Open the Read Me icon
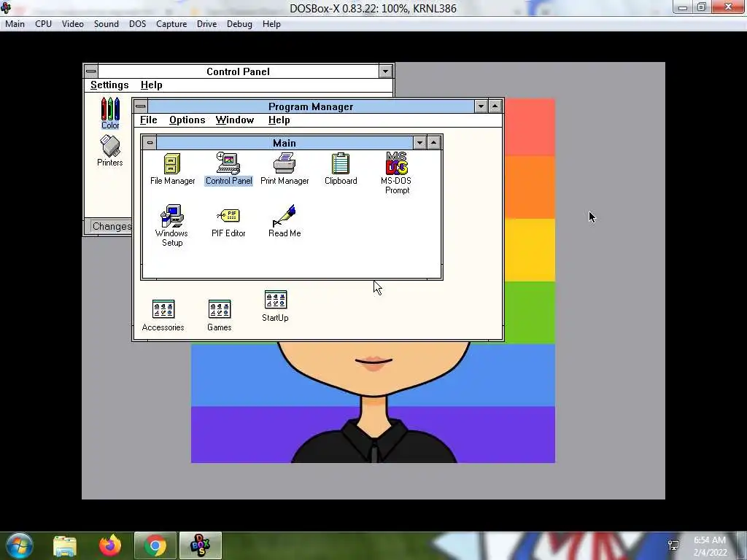Screen dimensions: 747x560 tap(285, 221)
